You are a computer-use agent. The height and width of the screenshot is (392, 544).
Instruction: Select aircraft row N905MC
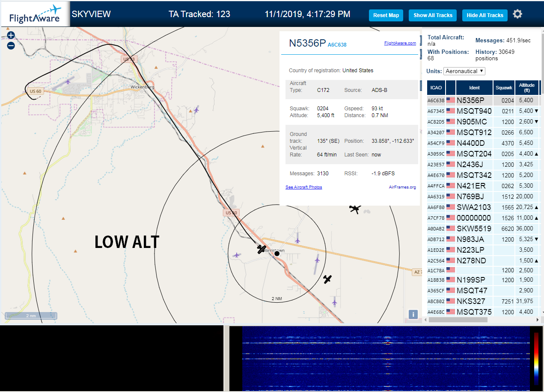[x=483, y=122]
